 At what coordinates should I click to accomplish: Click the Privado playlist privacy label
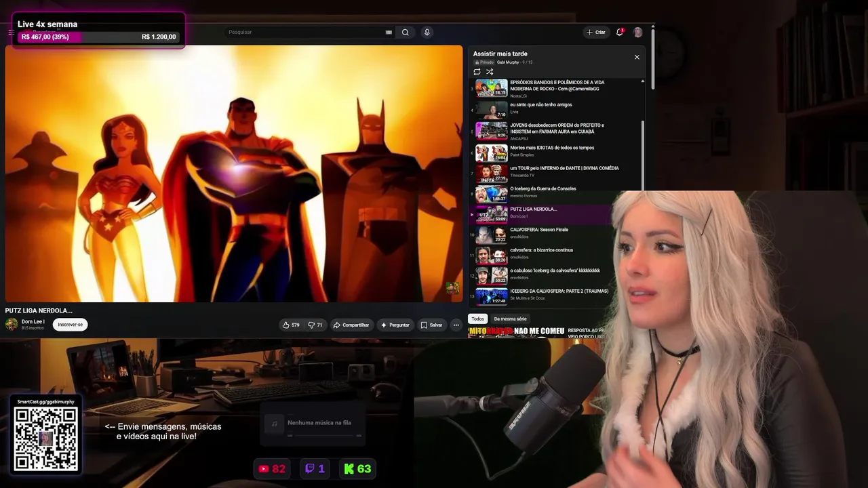click(484, 62)
